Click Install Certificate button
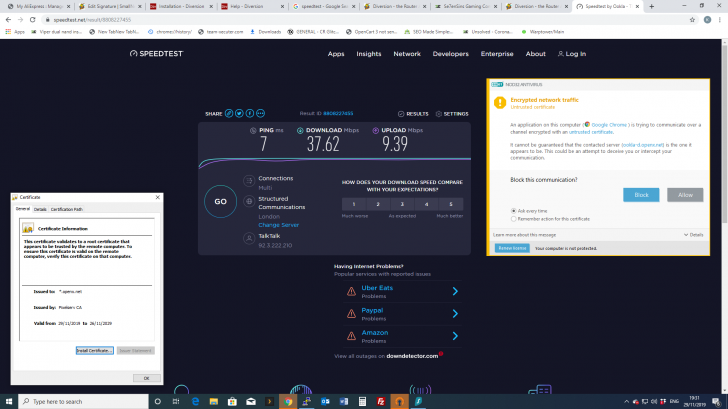The width and height of the screenshot is (728, 409). (95, 351)
